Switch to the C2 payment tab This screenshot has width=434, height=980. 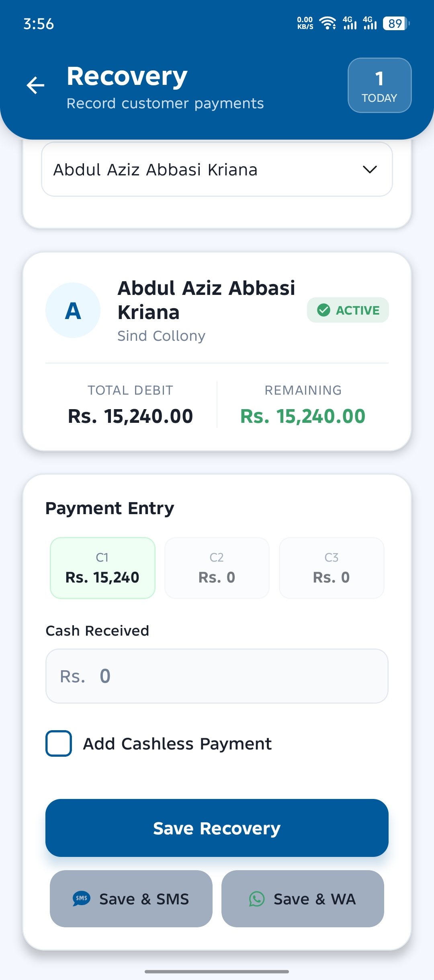pyautogui.click(x=217, y=568)
